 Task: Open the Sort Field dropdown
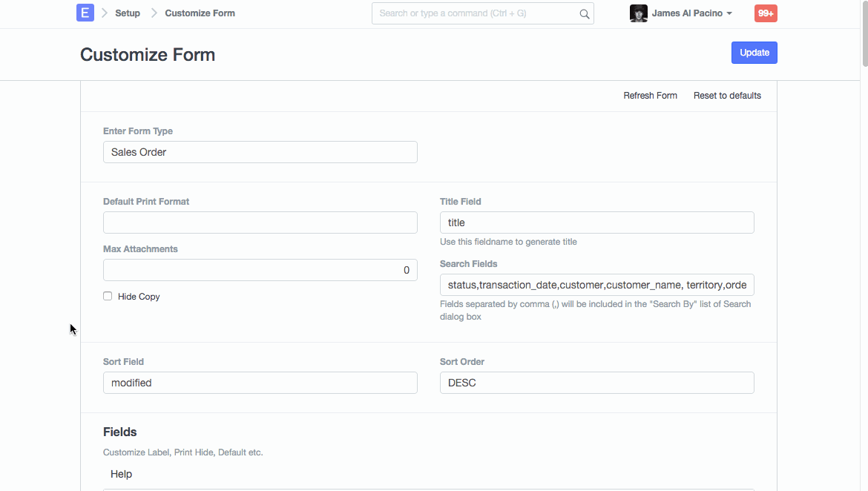[x=260, y=383]
